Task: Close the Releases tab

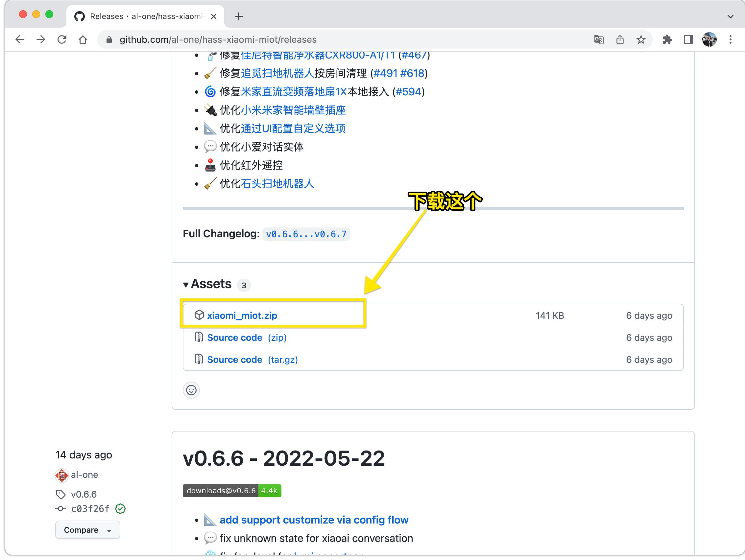Action: click(213, 16)
